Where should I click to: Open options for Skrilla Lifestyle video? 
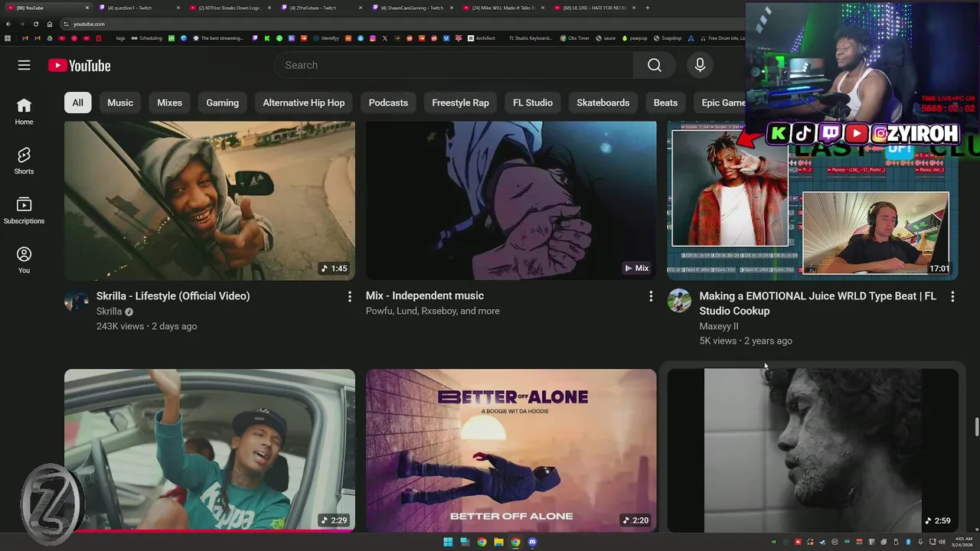pos(350,296)
